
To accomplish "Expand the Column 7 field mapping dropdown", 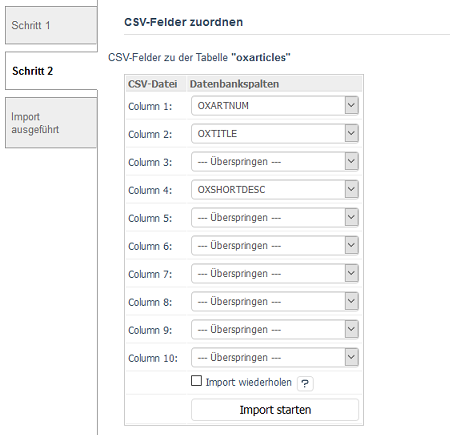I will (x=275, y=274).
